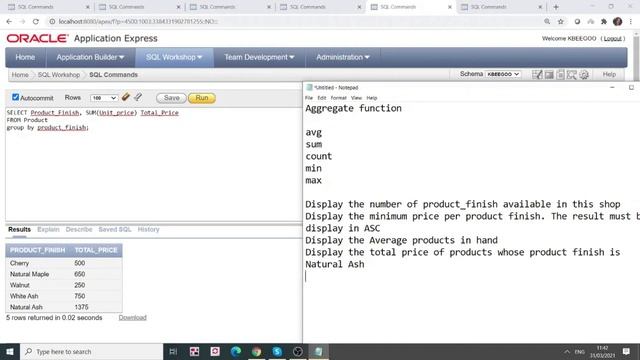Select the Natural Ash result cell
This screenshot has height=360, width=640.
click(26, 307)
